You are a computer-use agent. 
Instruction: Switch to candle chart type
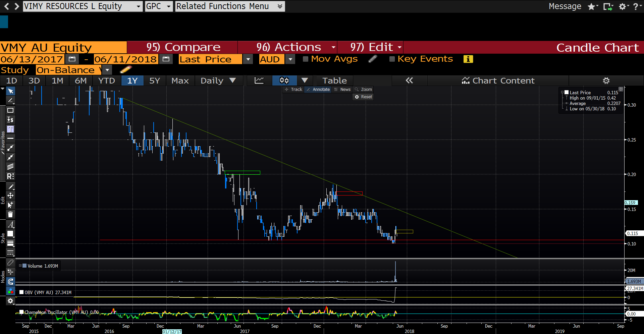pyautogui.click(x=284, y=80)
